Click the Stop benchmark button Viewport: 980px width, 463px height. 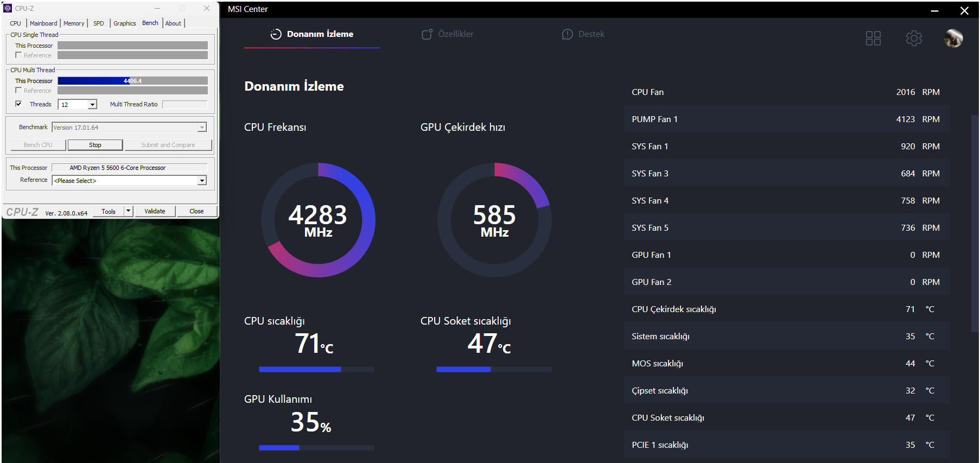(95, 145)
